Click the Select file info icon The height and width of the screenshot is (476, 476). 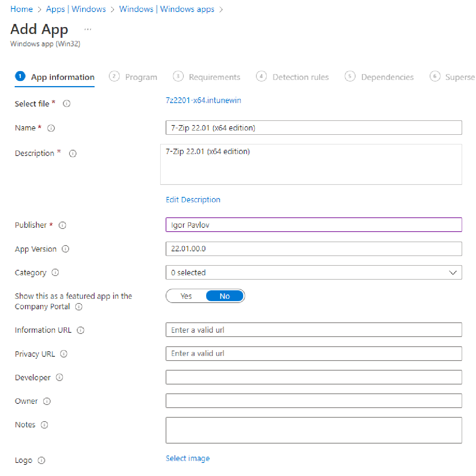[x=66, y=103]
